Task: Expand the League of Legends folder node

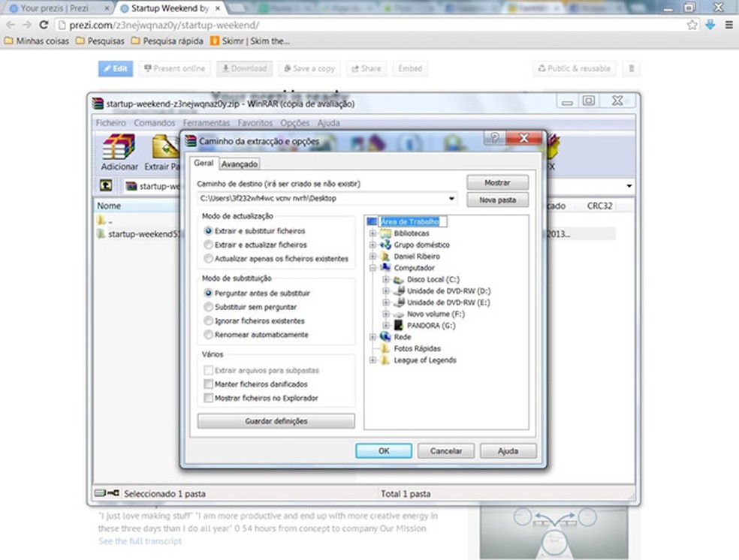Action: (373, 360)
